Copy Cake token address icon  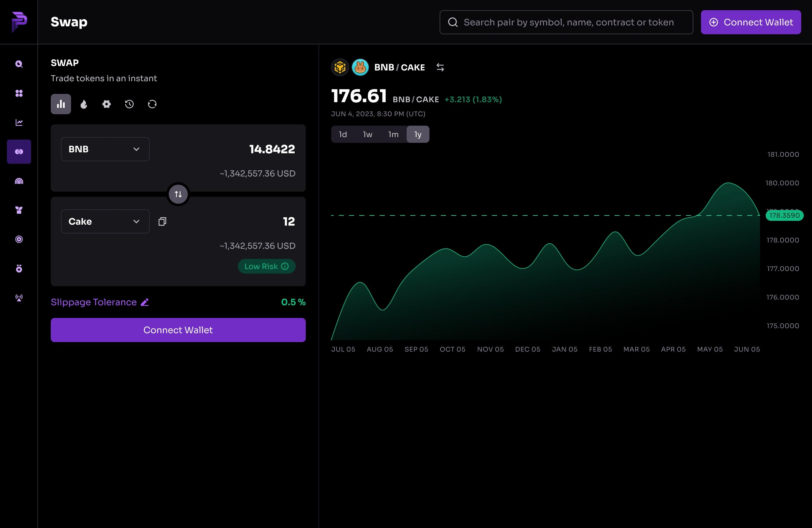pyautogui.click(x=162, y=221)
